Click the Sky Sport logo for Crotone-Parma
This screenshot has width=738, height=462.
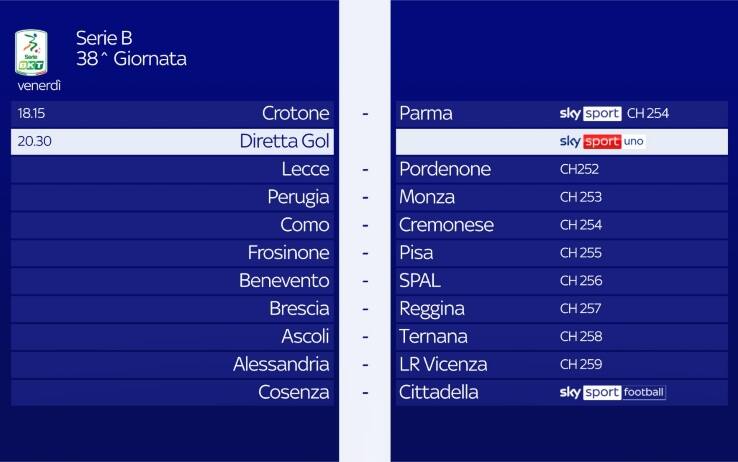click(x=591, y=113)
